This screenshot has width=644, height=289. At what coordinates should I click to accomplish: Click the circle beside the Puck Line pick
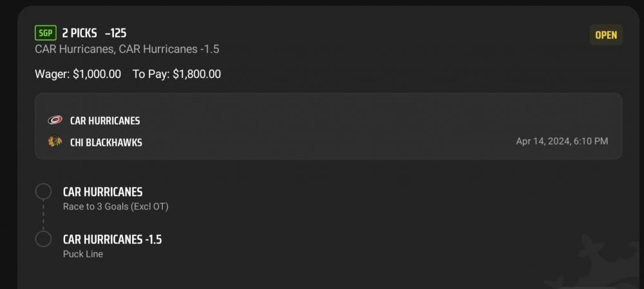pyautogui.click(x=43, y=239)
